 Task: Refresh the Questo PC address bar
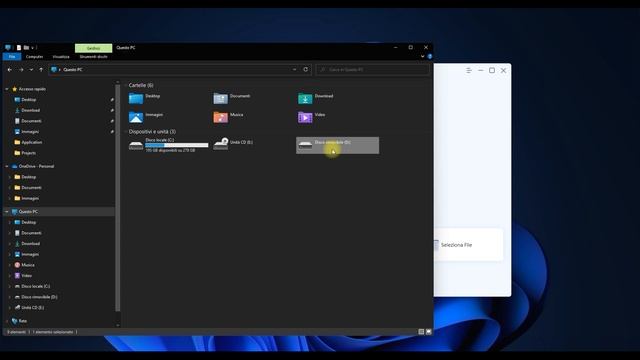(306, 69)
